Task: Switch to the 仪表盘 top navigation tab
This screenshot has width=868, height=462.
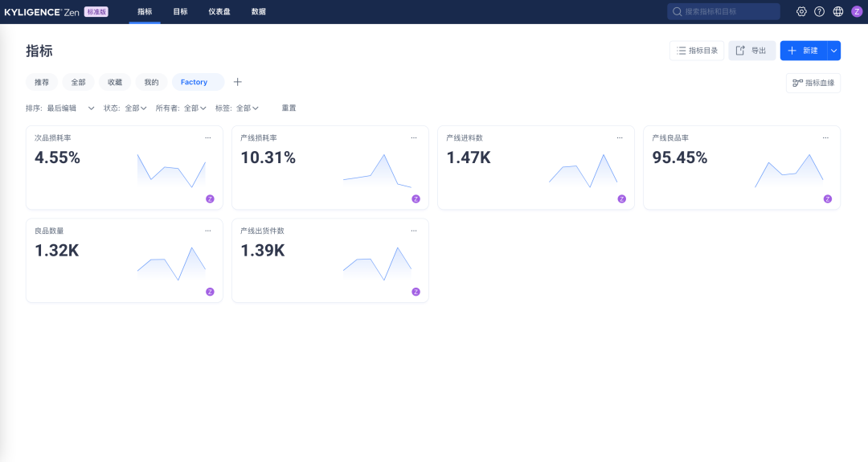Action: tap(219, 11)
